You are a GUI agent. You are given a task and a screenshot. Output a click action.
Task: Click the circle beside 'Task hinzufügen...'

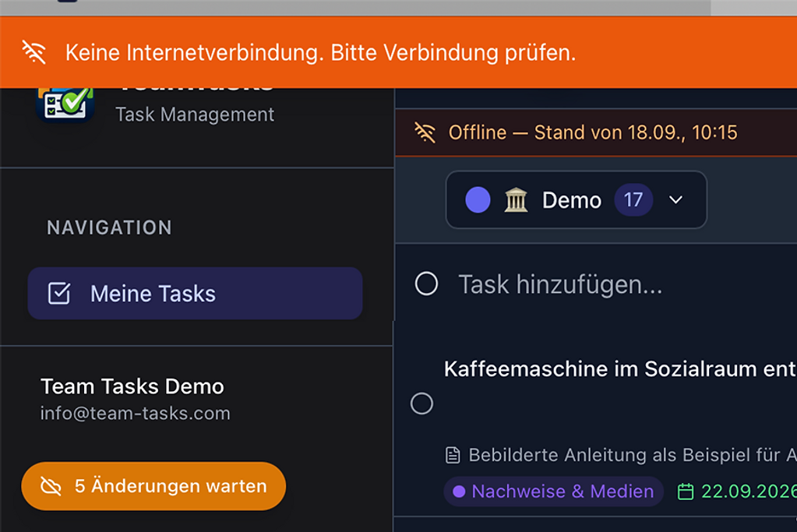pyautogui.click(x=426, y=284)
